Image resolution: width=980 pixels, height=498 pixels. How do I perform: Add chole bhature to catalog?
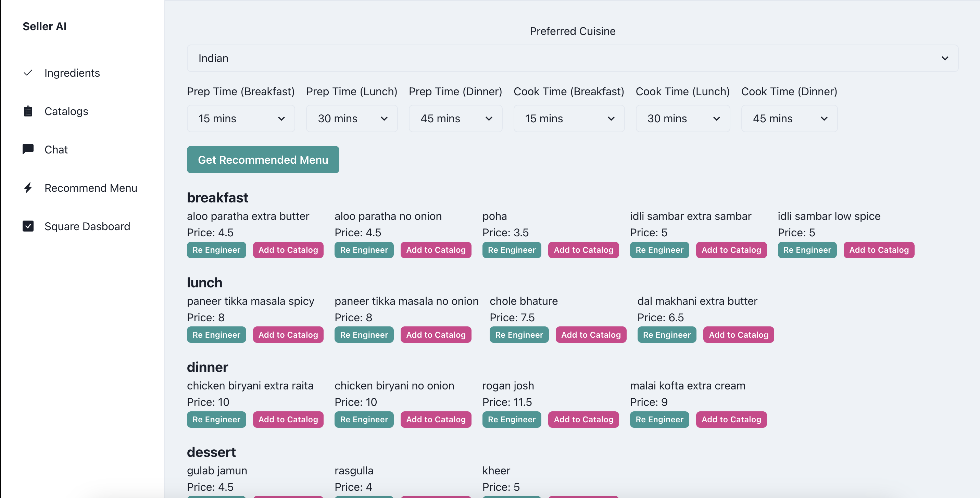click(x=590, y=335)
